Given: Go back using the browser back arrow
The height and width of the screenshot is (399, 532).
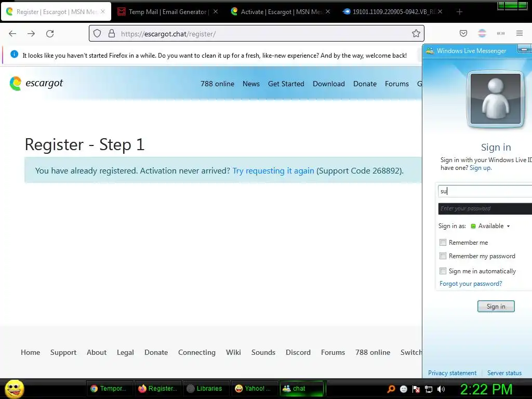Looking at the screenshot, I should 12,34.
